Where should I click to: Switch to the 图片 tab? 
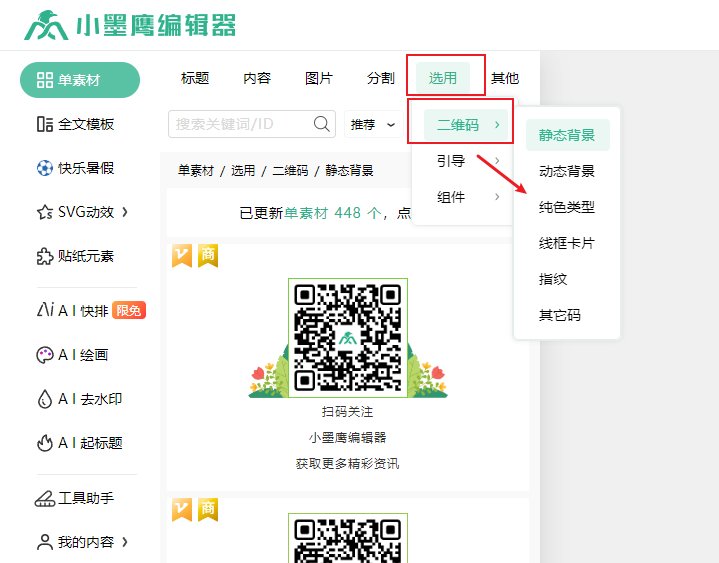pyautogui.click(x=319, y=78)
